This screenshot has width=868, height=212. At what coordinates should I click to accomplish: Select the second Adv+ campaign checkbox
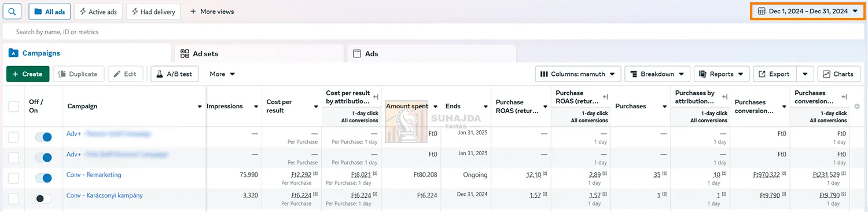pos(13,158)
